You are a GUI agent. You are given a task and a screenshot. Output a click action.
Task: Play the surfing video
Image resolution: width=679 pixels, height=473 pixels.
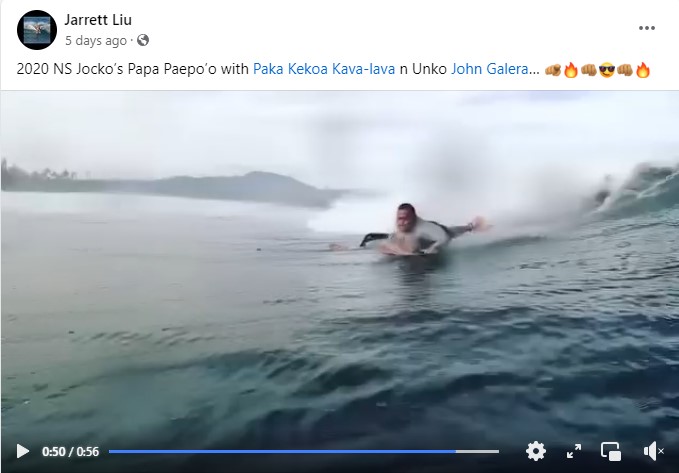coord(23,451)
